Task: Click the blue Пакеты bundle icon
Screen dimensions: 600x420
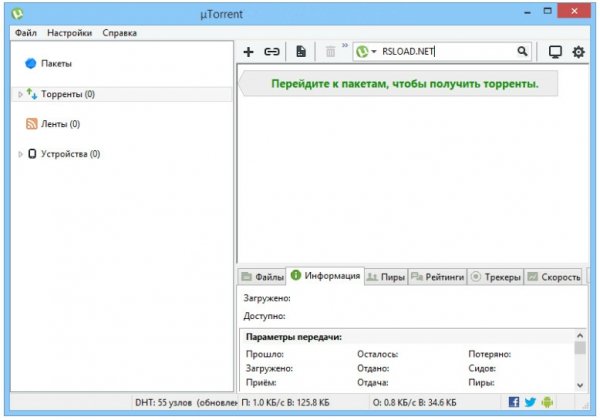Action: pos(31,63)
